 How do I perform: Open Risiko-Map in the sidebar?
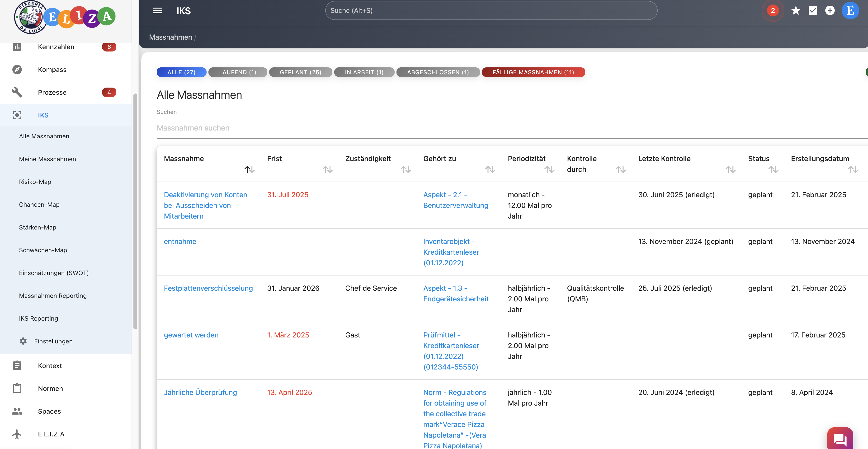35,182
